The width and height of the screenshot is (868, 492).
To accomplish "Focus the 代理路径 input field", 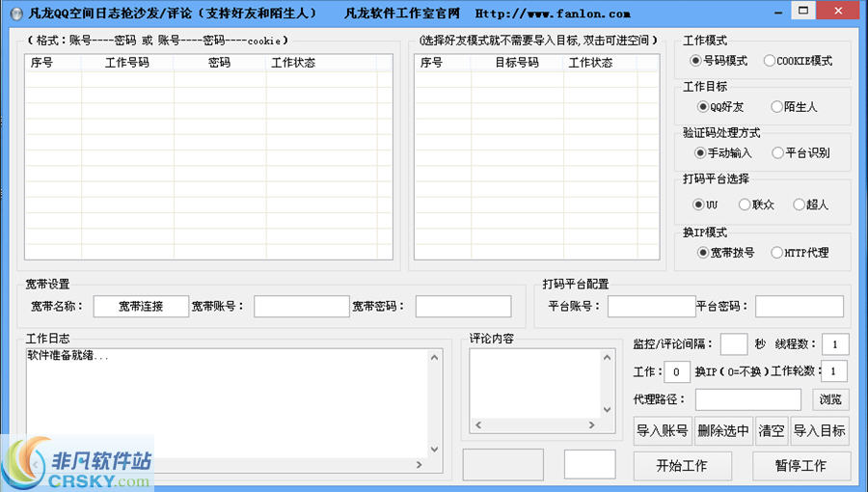I will click(x=747, y=399).
